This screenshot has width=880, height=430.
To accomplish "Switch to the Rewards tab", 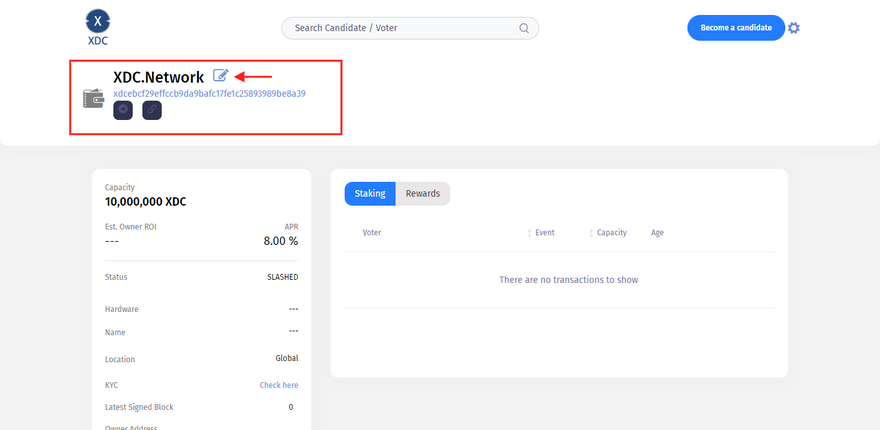I will 422,194.
